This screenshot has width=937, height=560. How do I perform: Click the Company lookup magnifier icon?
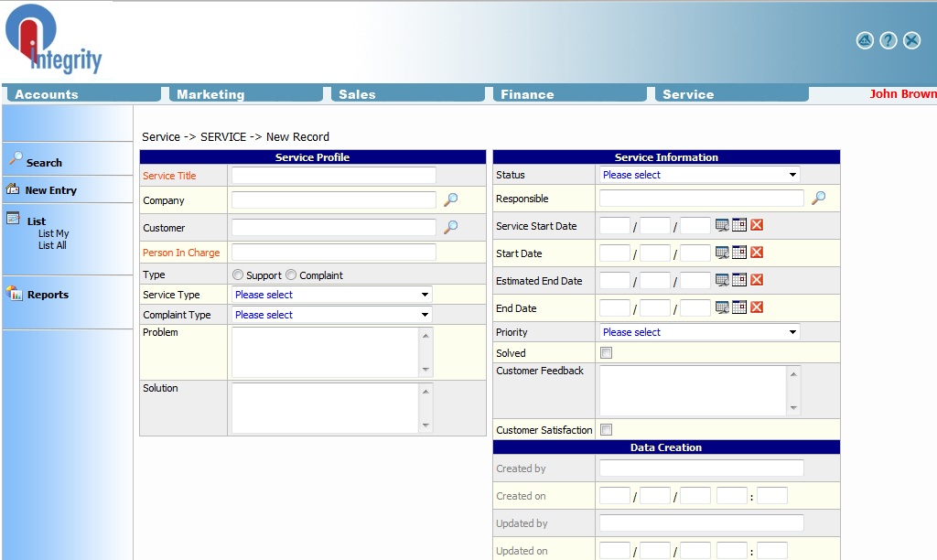(450, 200)
